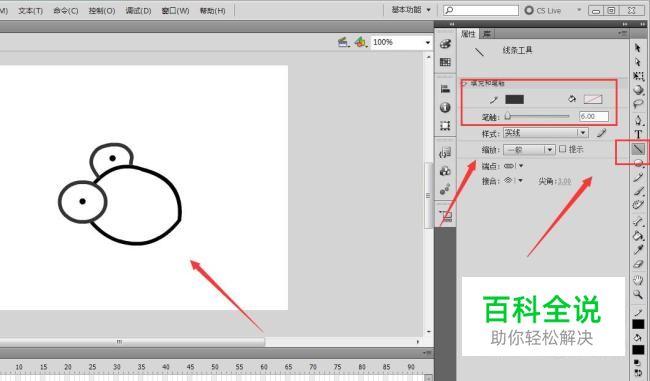This screenshot has width=650, height=381.
Task: Click the 笔触 stroke width slider handle
Action: pyautogui.click(x=508, y=117)
